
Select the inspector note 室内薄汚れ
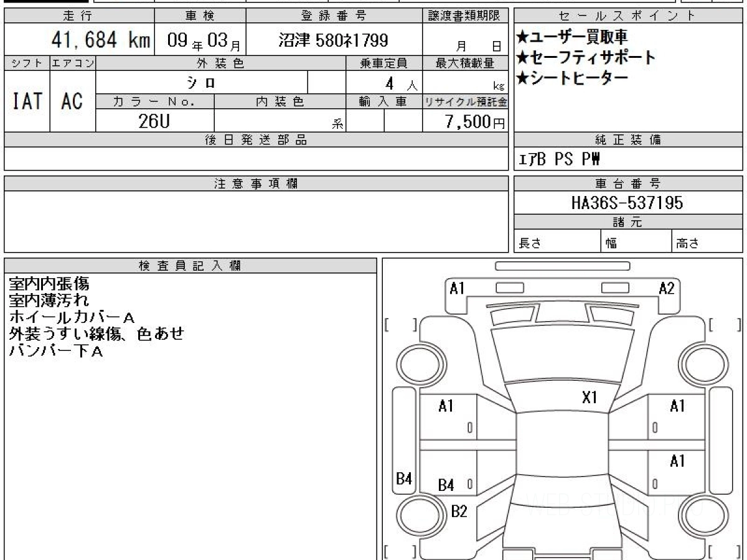(49, 301)
